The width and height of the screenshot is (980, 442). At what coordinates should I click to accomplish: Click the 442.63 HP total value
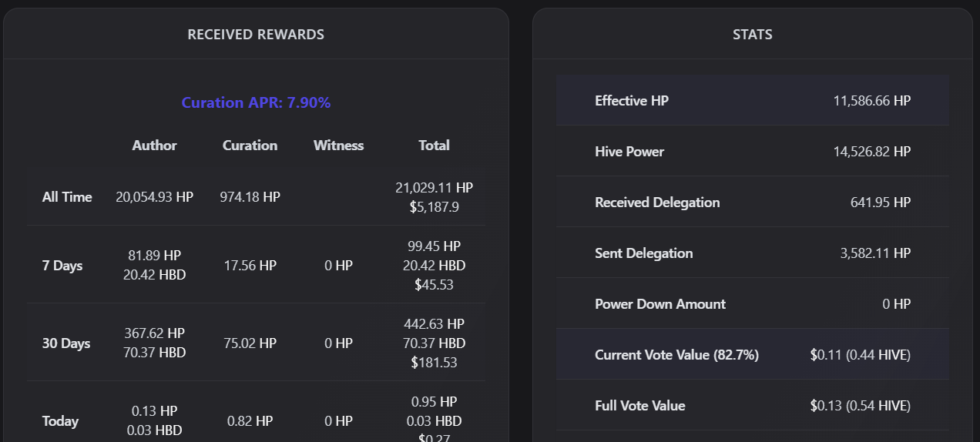point(434,324)
